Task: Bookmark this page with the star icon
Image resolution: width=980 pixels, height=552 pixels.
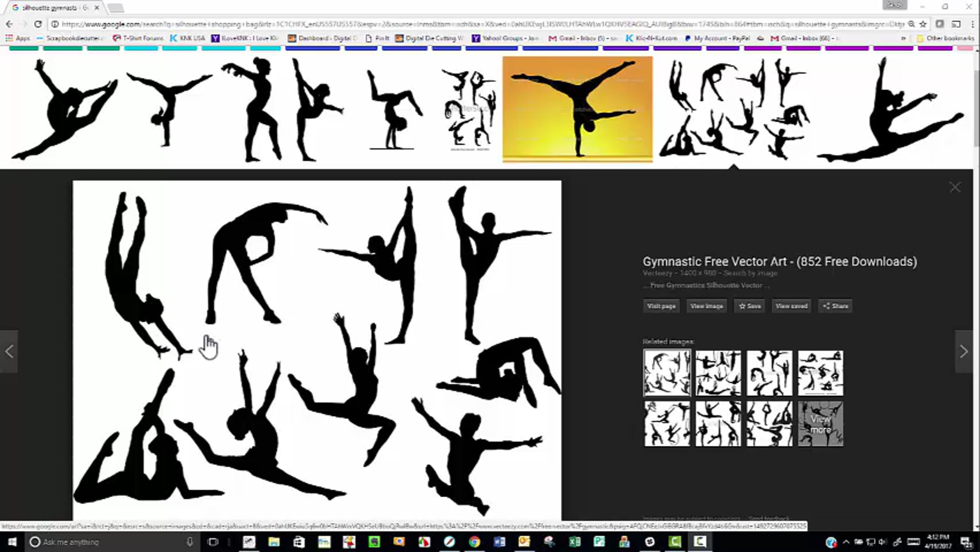Action: [923, 24]
